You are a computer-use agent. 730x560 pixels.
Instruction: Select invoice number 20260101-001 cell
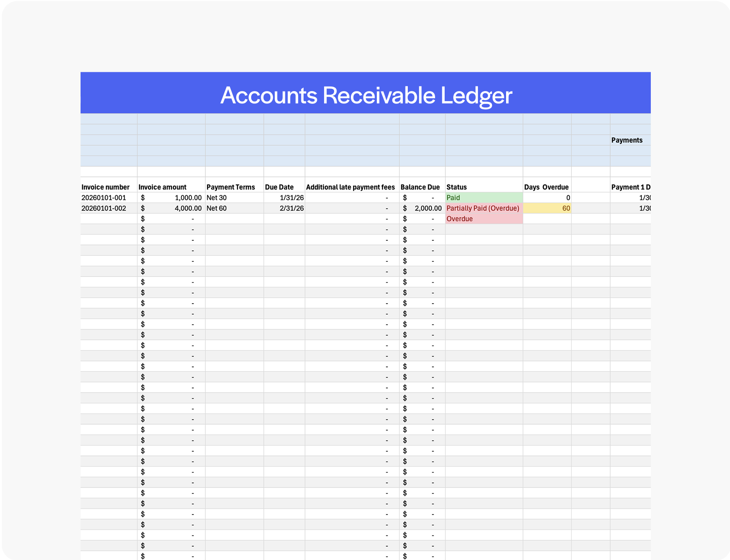tap(109, 198)
